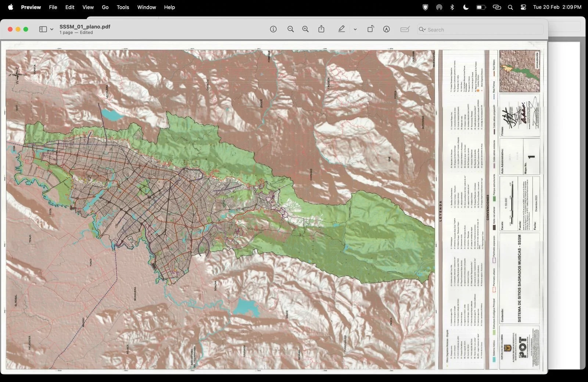Open the Preview application menu
Screen dimensions: 588x382
coord(31,7)
